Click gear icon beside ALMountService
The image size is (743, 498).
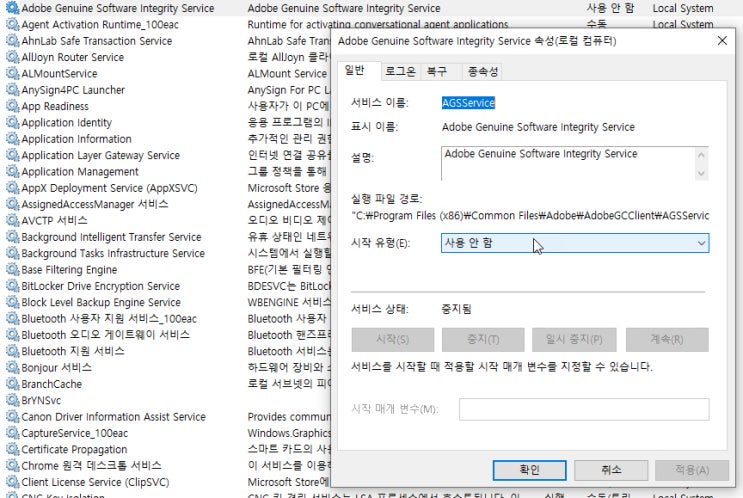tap(12, 73)
